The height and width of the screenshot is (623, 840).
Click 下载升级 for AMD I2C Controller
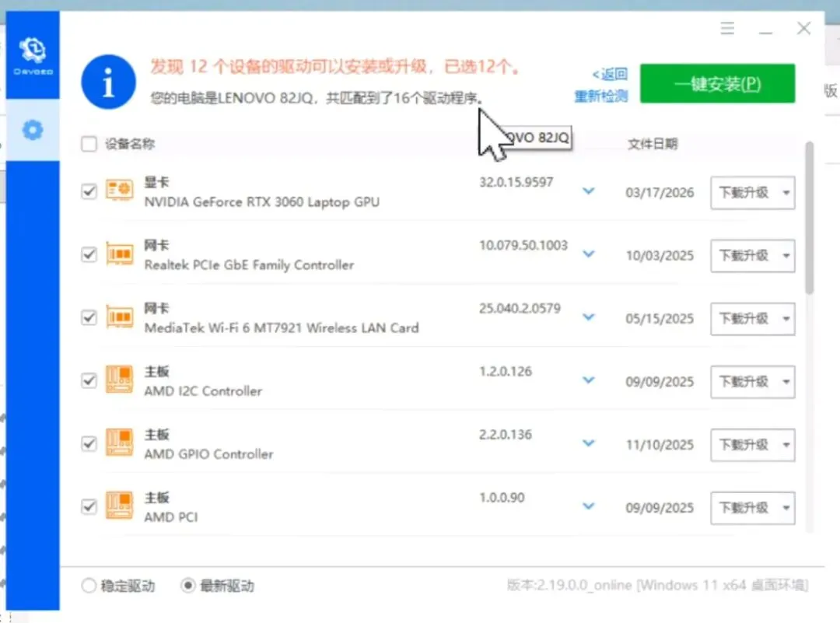click(x=744, y=382)
